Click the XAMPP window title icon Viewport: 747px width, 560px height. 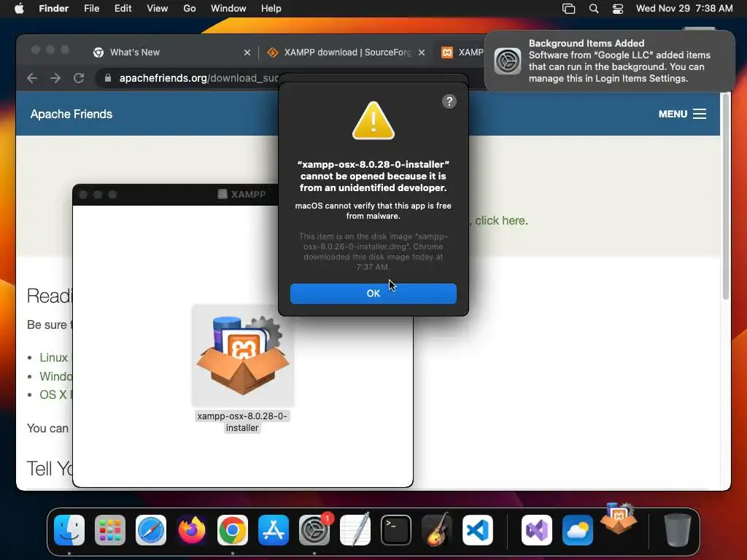222,194
